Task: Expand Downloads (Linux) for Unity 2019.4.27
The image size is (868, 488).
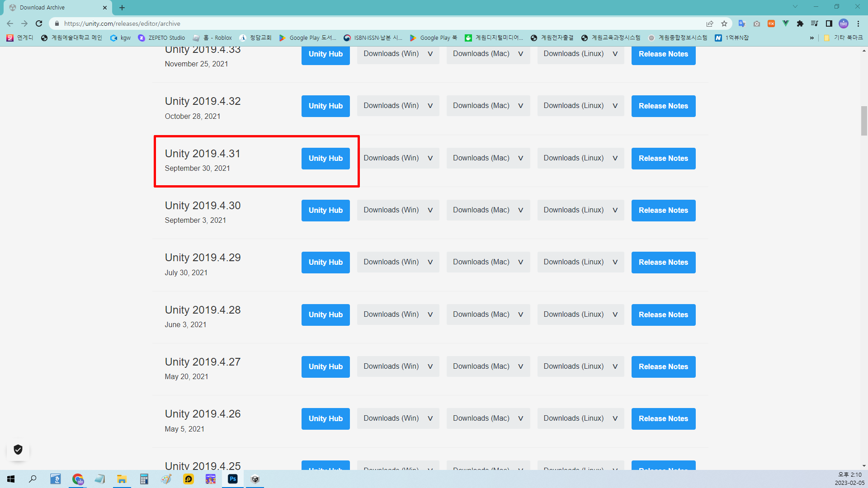Action: (580, 366)
